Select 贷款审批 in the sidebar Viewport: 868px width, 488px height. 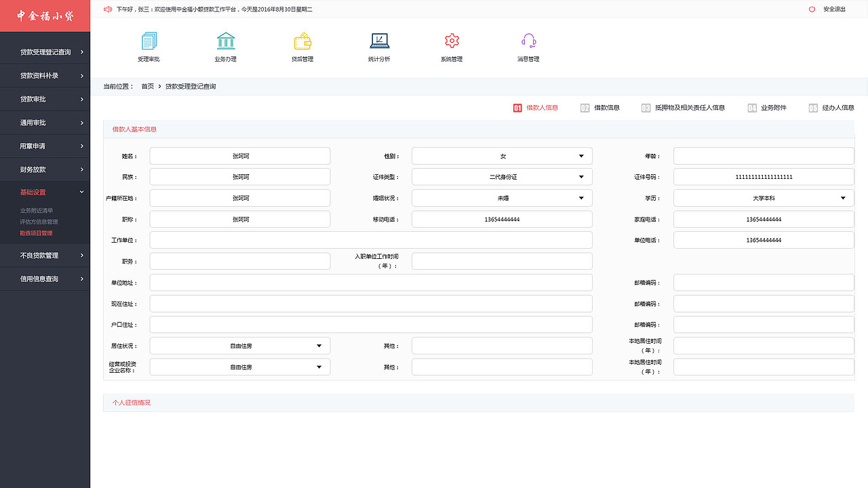coord(45,100)
